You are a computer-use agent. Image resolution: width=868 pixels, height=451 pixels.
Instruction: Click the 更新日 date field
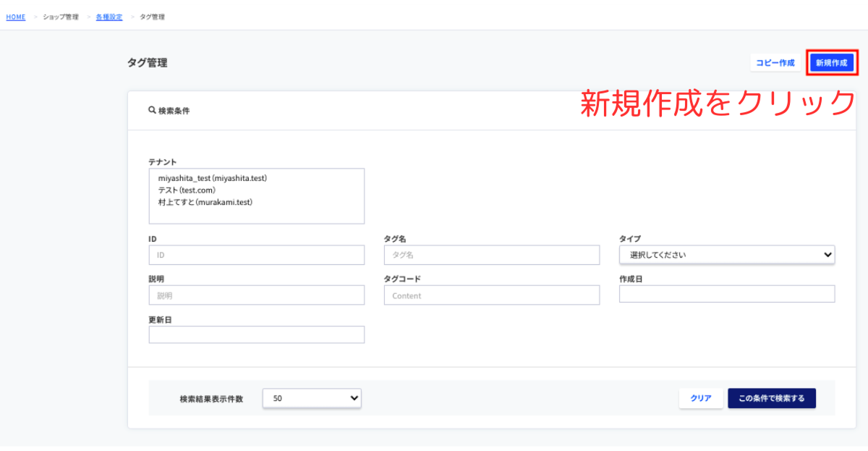256,334
